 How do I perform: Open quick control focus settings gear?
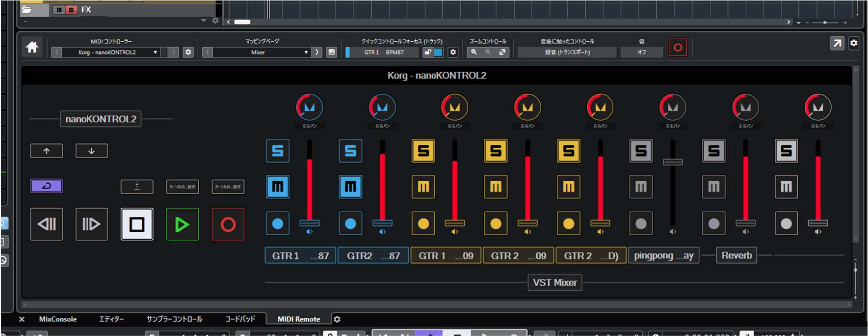(453, 52)
